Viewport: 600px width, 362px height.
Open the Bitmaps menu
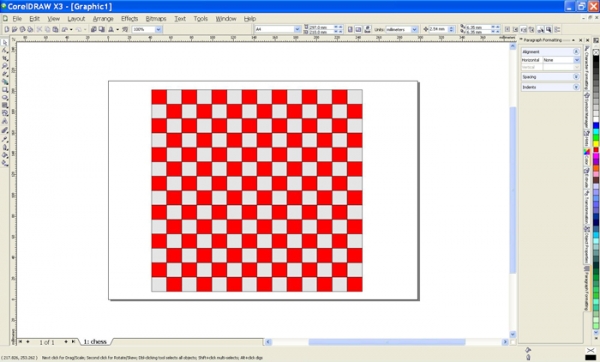tap(156, 18)
